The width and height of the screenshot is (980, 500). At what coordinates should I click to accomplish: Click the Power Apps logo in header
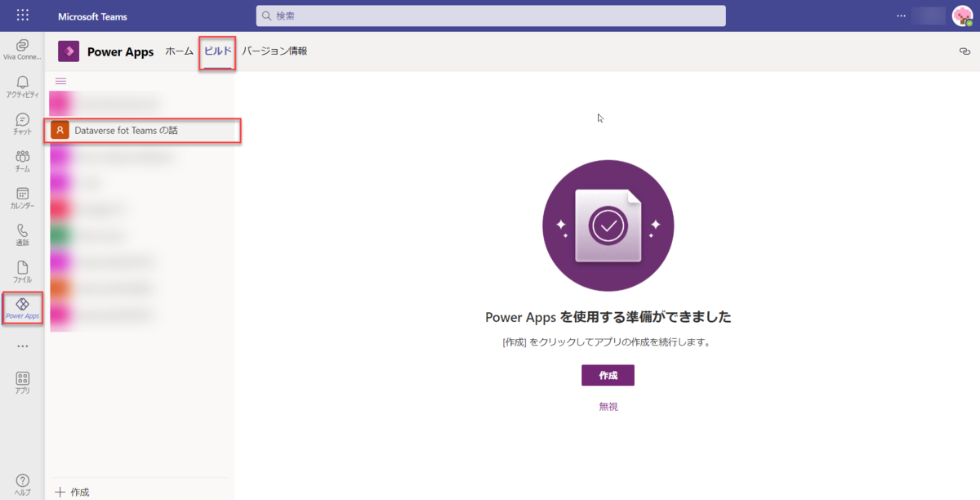click(69, 51)
